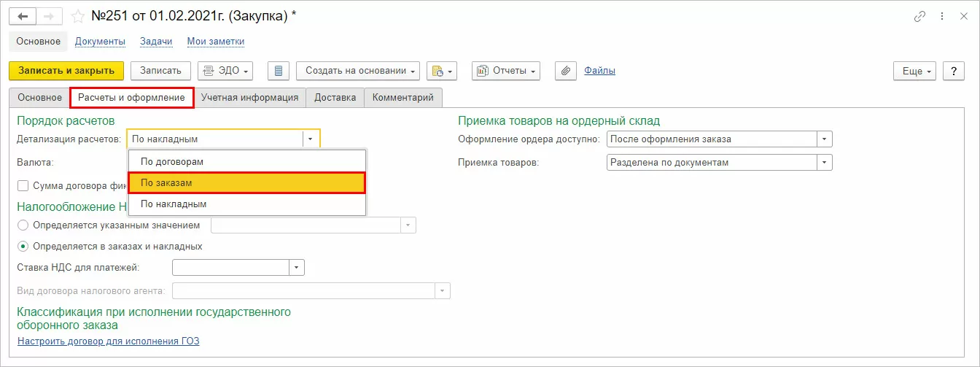Click the document list toolbar icon
The height and width of the screenshot is (367, 980).
click(279, 71)
